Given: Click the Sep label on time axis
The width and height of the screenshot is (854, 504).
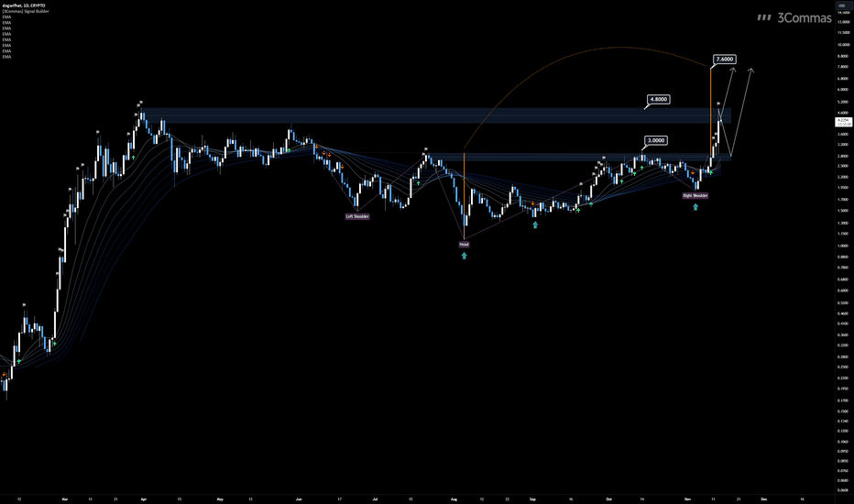Looking at the screenshot, I should pyautogui.click(x=532, y=499).
